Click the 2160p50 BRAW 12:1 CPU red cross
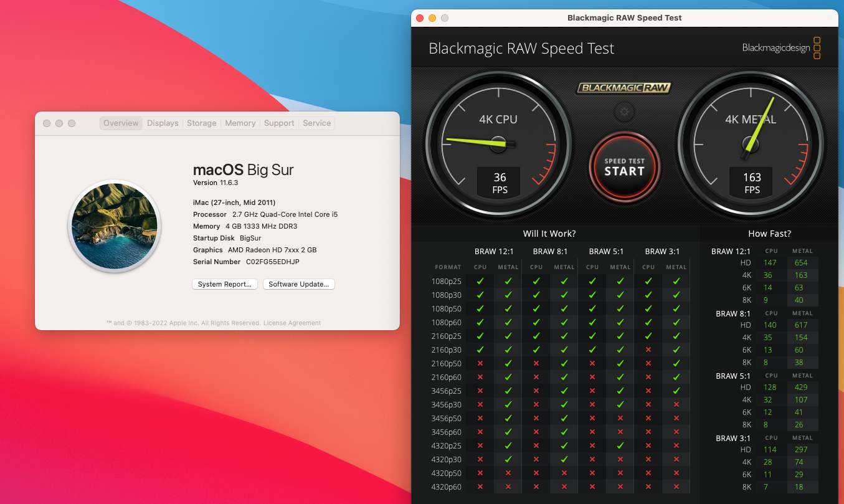Viewport: 844px width, 504px height. [480, 363]
